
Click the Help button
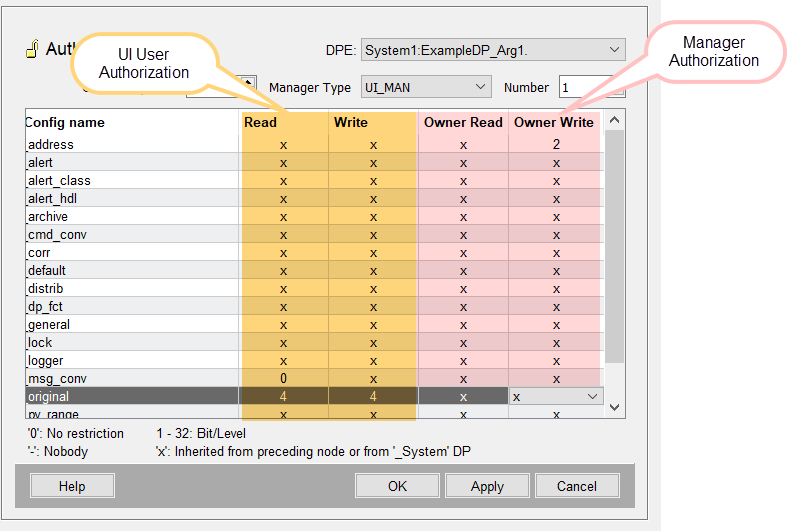(72, 486)
